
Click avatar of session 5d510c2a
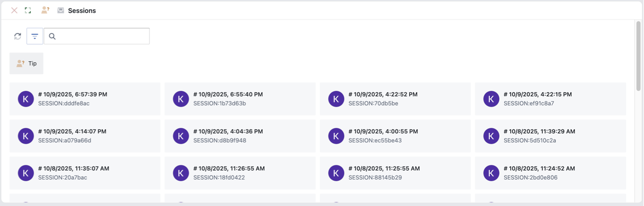point(491,136)
